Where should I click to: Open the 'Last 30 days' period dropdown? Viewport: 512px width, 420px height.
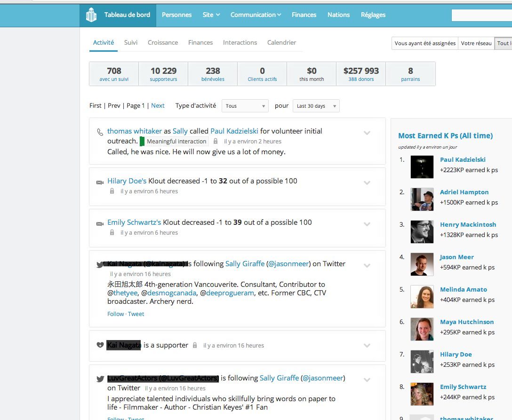316,106
